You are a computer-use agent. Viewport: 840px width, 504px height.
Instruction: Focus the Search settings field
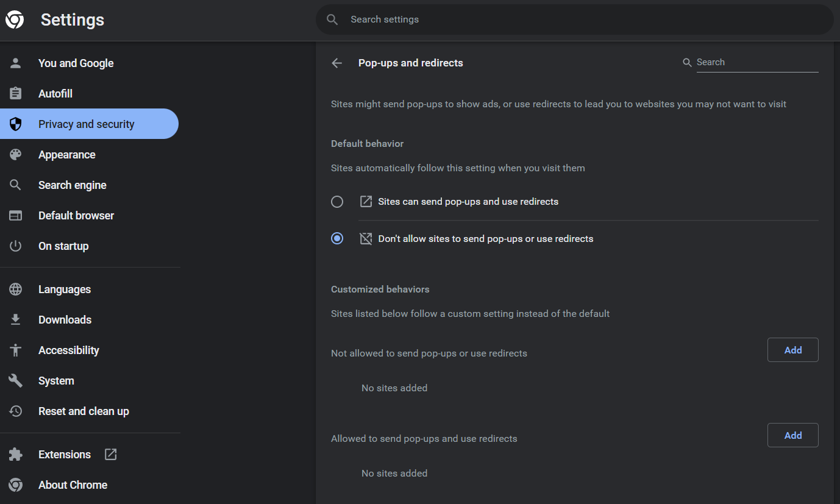574,20
